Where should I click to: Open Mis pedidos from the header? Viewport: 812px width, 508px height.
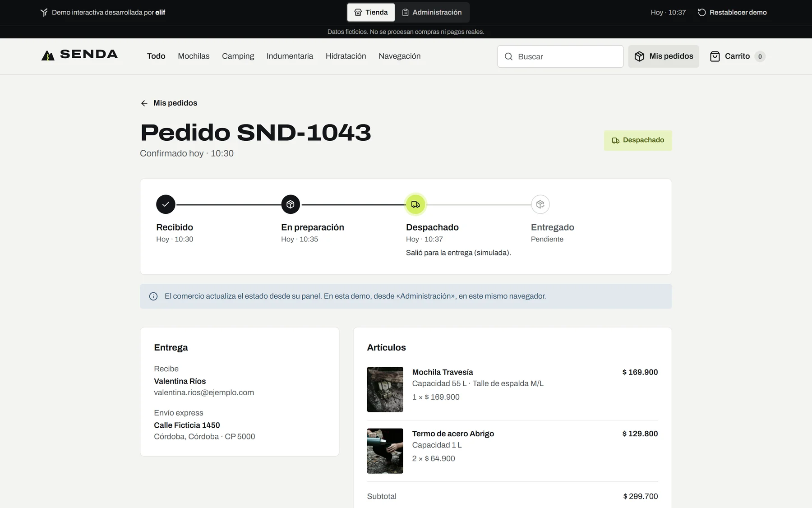click(x=664, y=56)
